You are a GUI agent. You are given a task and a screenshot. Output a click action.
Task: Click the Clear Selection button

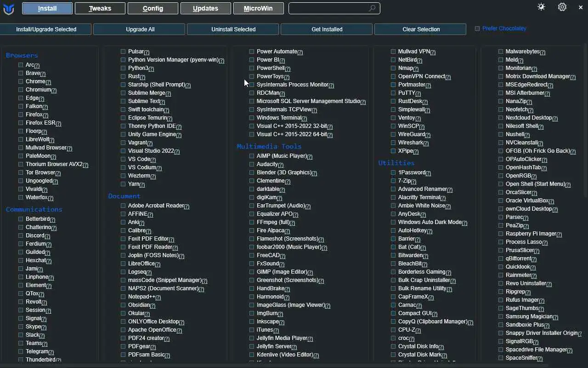coord(420,29)
